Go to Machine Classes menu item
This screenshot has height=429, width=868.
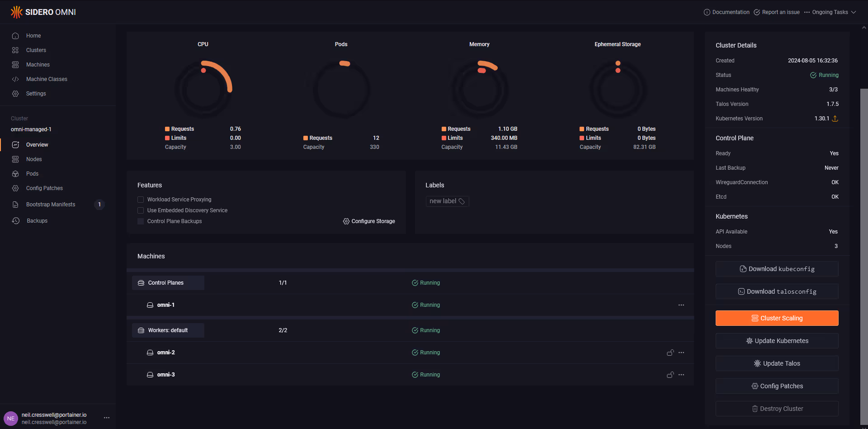[x=47, y=79]
